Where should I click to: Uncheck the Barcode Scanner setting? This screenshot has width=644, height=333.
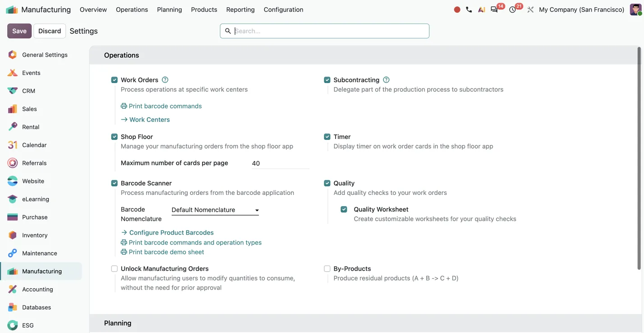pyautogui.click(x=115, y=183)
